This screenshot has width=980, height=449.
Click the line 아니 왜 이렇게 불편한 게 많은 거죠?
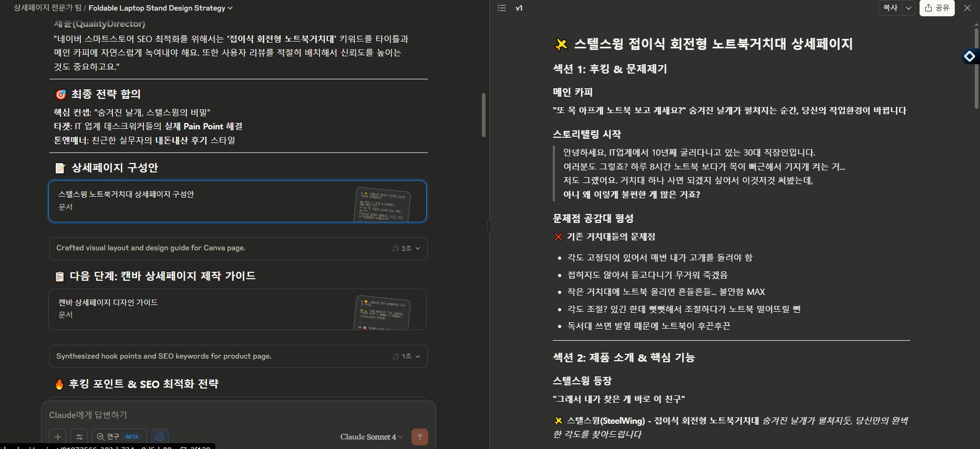coord(632,195)
